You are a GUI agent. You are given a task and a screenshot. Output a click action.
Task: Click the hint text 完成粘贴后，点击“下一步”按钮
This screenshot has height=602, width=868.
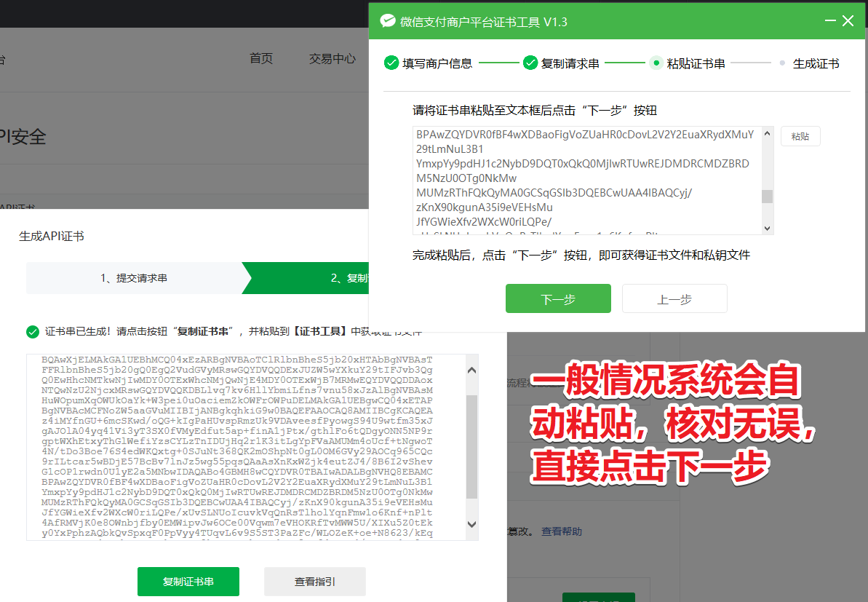click(581, 256)
